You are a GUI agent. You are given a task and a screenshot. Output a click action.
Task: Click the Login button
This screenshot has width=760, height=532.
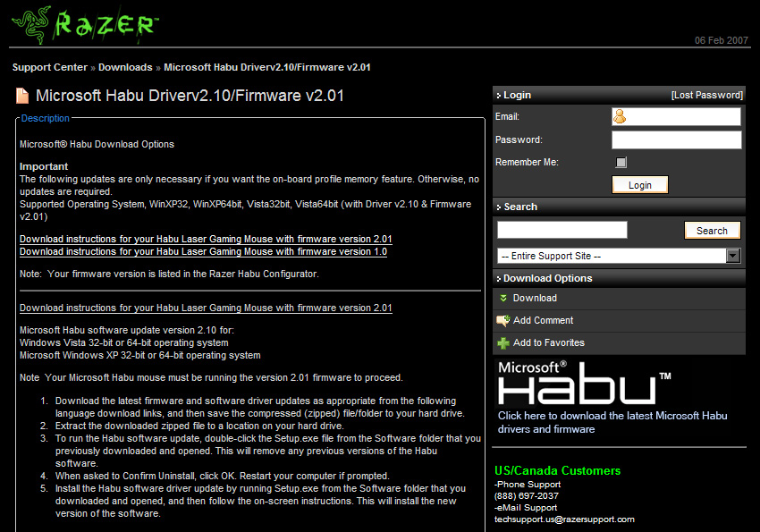[x=640, y=184]
